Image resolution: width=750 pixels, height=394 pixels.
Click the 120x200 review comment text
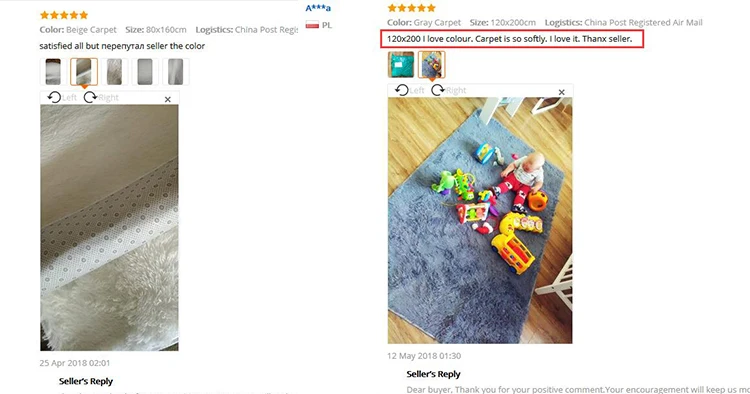509,39
